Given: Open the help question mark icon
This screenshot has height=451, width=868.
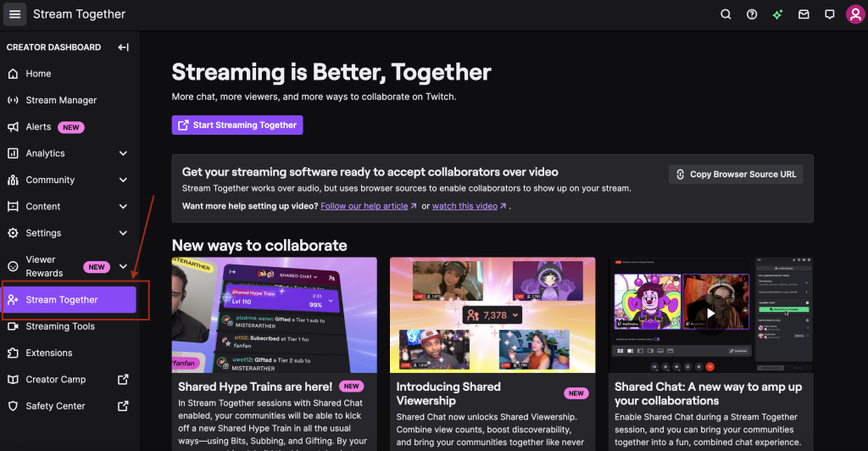Looking at the screenshot, I should [x=752, y=14].
